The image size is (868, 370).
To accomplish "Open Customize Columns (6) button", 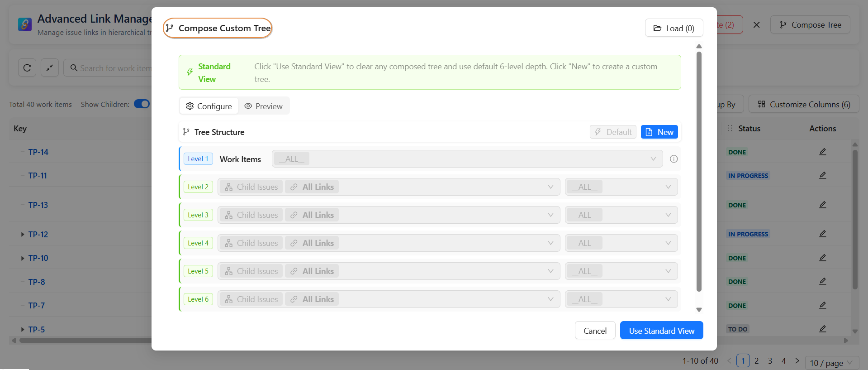I will (x=804, y=104).
